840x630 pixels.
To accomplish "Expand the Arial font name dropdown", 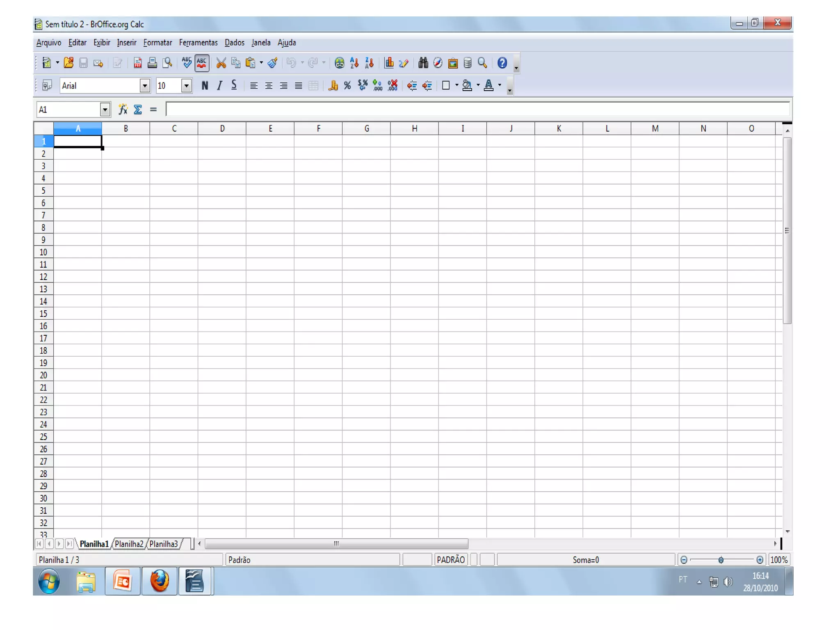I will 144,85.
